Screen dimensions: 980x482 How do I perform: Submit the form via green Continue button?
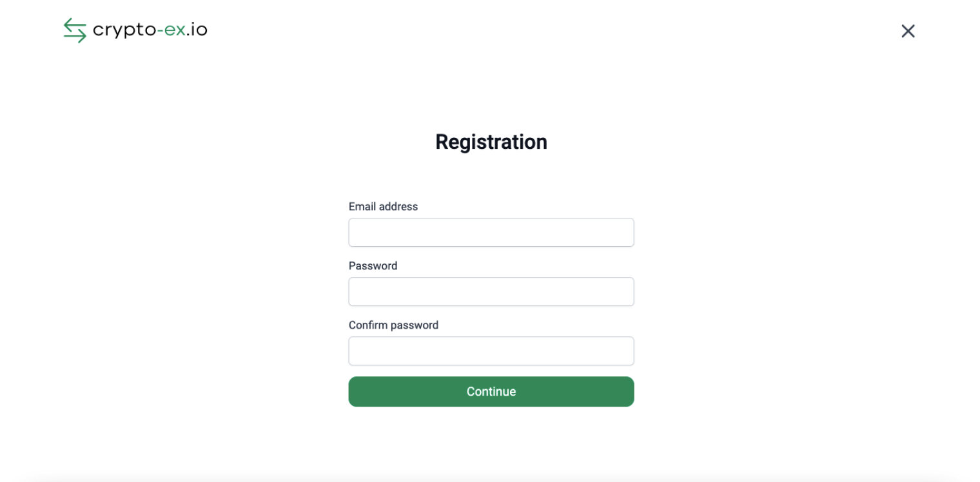pyautogui.click(x=491, y=391)
